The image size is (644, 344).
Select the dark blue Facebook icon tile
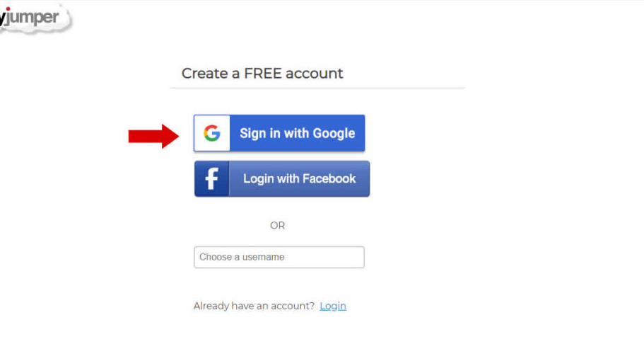coord(211,178)
